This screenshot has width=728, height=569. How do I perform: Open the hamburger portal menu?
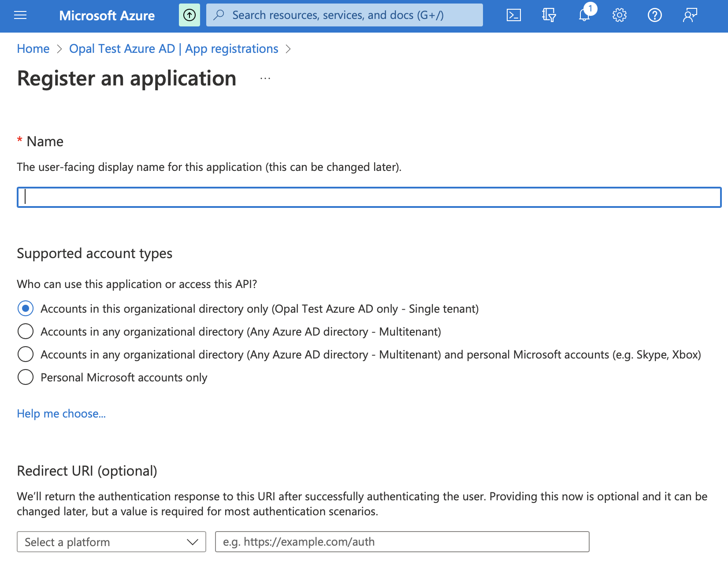(x=20, y=15)
